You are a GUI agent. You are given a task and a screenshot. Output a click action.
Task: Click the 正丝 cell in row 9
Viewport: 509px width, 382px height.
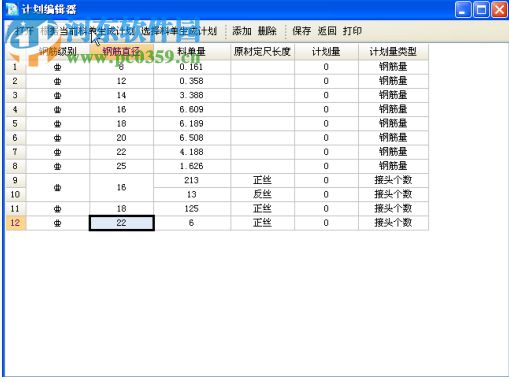[262, 180]
